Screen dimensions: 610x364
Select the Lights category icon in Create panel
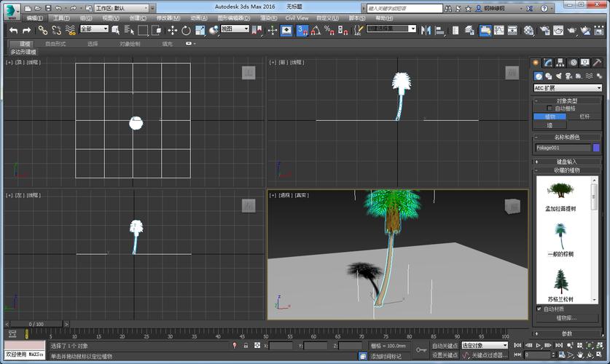pos(559,76)
